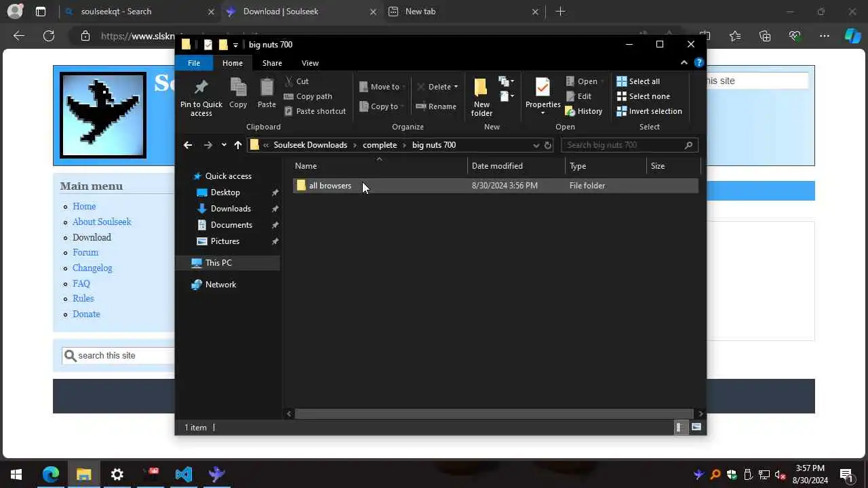The height and width of the screenshot is (488, 868).
Task: Click Invert selection in ribbon
Action: tap(649, 111)
